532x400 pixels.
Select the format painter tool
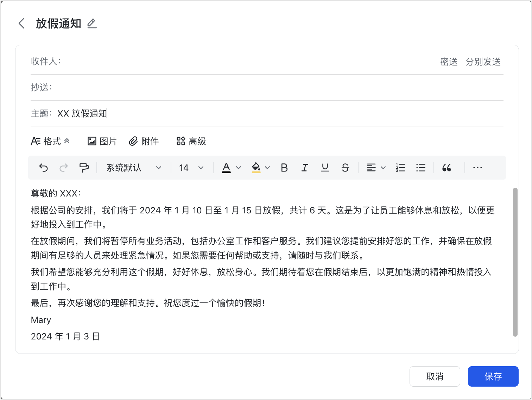[x=84, y=168]
